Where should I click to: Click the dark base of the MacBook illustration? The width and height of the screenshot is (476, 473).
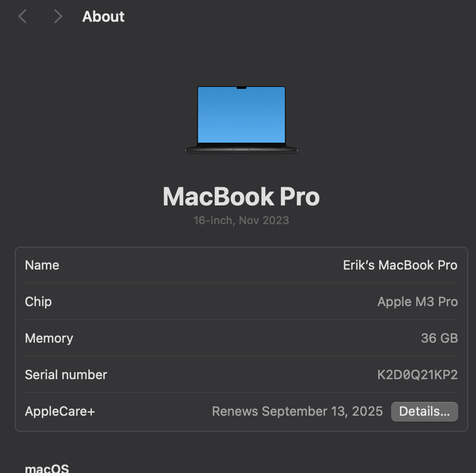(241, 149)
